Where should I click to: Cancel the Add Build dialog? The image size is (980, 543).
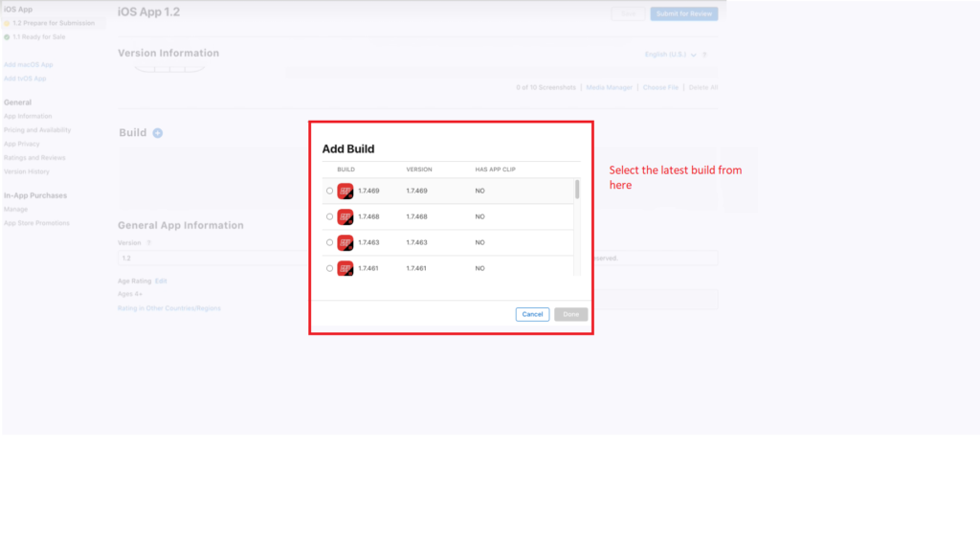click(532, 314)
